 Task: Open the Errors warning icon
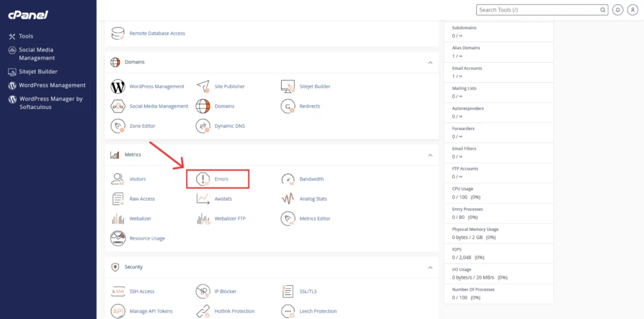click(x=203, y=179)
